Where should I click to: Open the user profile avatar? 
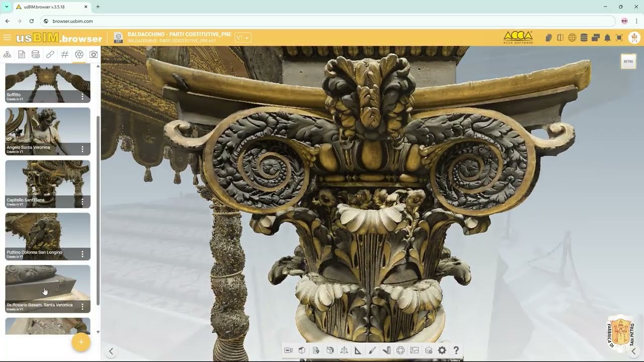pyautogui.click(x=634, y=38)
